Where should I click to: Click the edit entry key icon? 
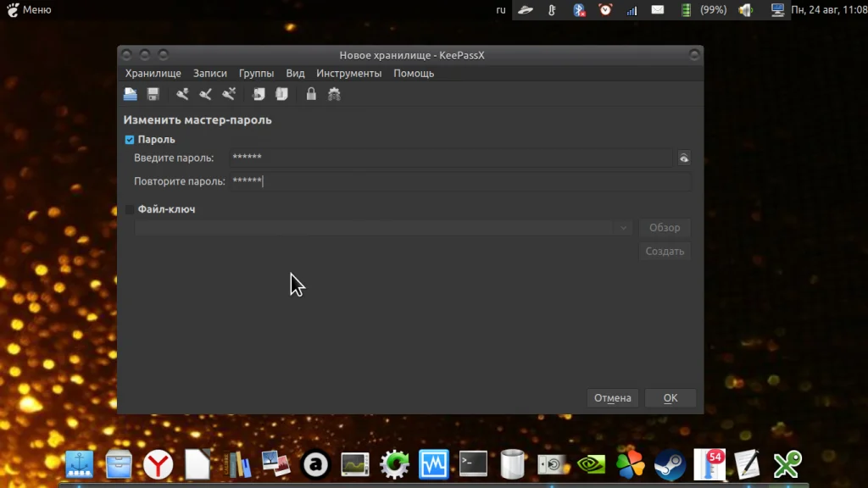click(x=205, y=94)
